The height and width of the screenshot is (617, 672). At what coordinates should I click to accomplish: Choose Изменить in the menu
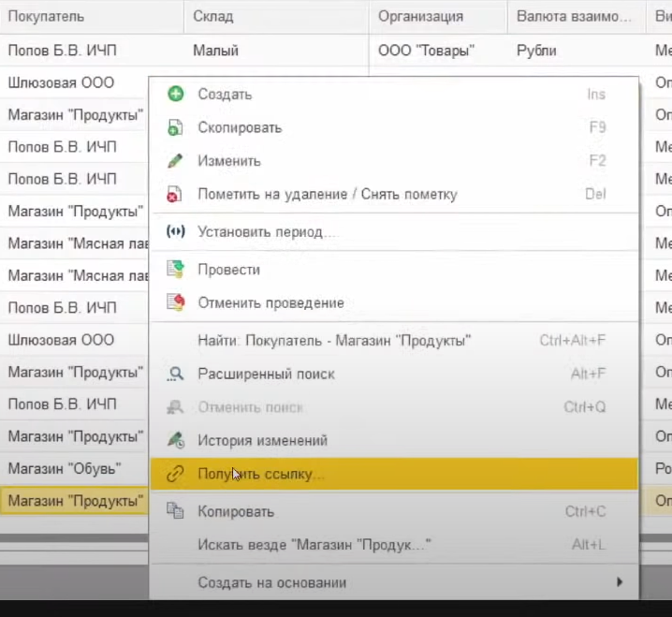(x=394, y=161)
